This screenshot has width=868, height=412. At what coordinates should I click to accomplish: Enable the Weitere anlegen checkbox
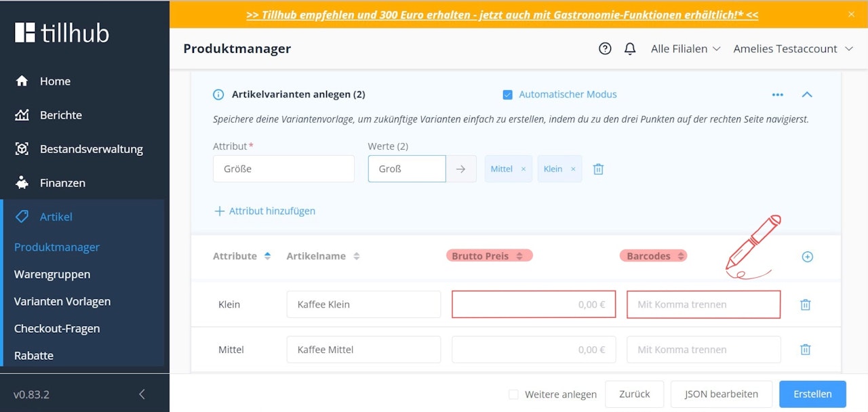point(513,394)
